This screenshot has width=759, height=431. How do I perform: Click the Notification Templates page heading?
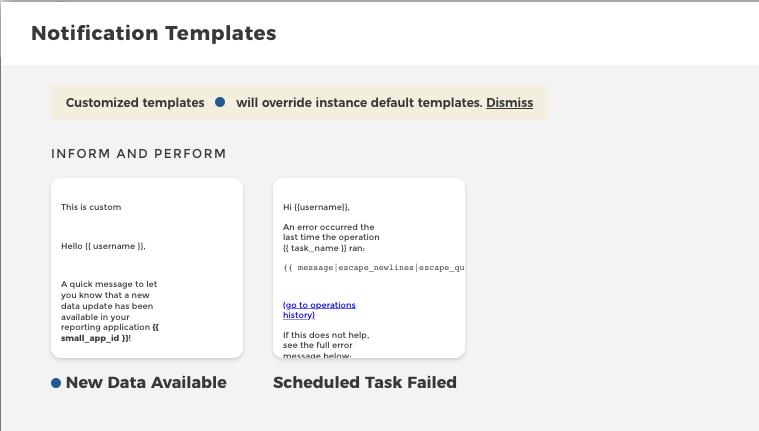153,33
